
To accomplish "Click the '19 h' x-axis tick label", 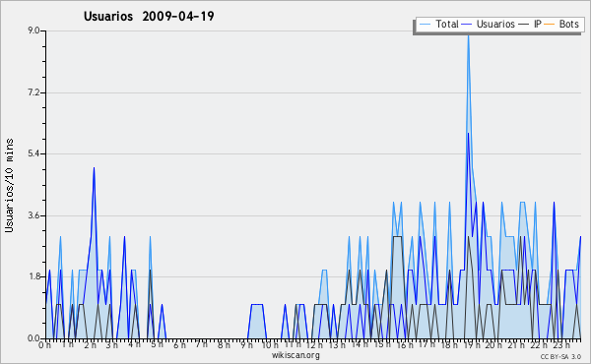I will coord(471,344).
